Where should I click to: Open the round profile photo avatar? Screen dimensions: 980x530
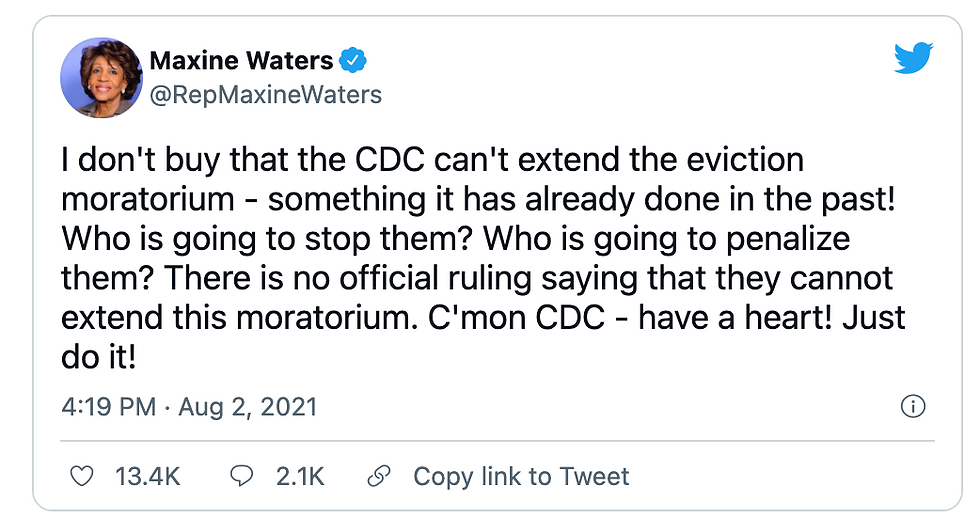click(x=101, y=78)
